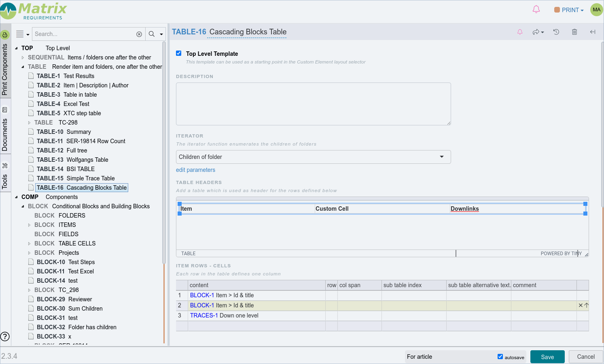Collapse the COMP Components tree node

pyautogui.click(x=17, y=197)
